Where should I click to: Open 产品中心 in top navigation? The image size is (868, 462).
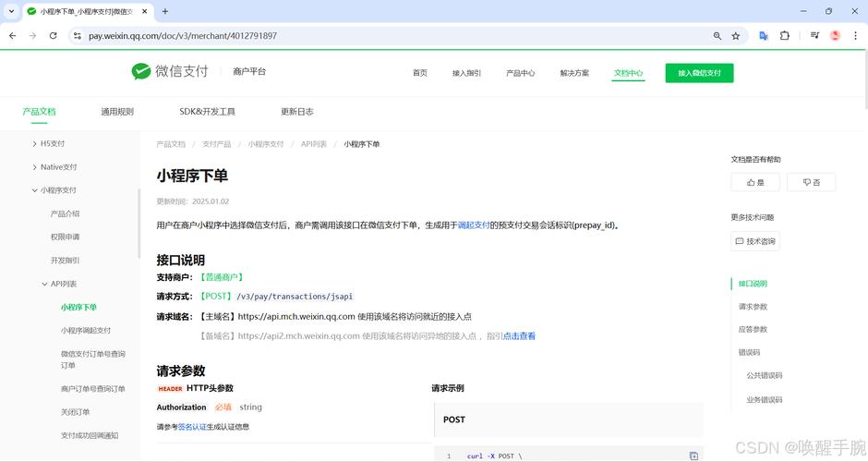(x=521, y=73)
